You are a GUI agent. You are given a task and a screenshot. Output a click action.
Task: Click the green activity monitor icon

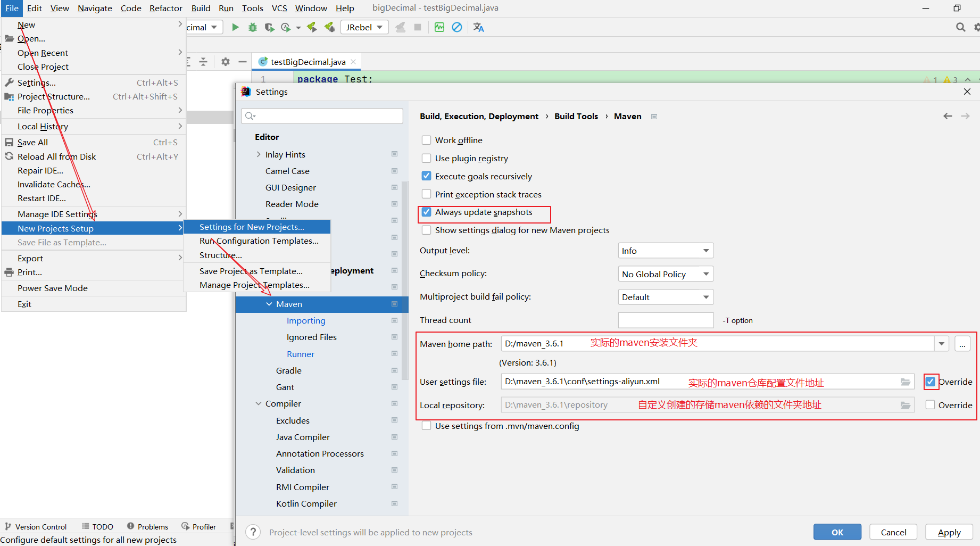[x=439, y=27]
